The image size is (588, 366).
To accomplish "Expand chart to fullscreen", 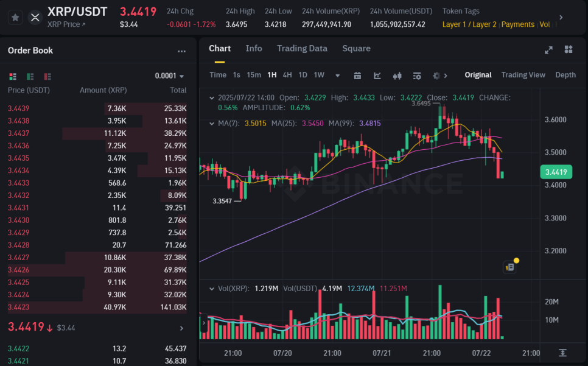I will pyautogui.click(x=548, y=50).
